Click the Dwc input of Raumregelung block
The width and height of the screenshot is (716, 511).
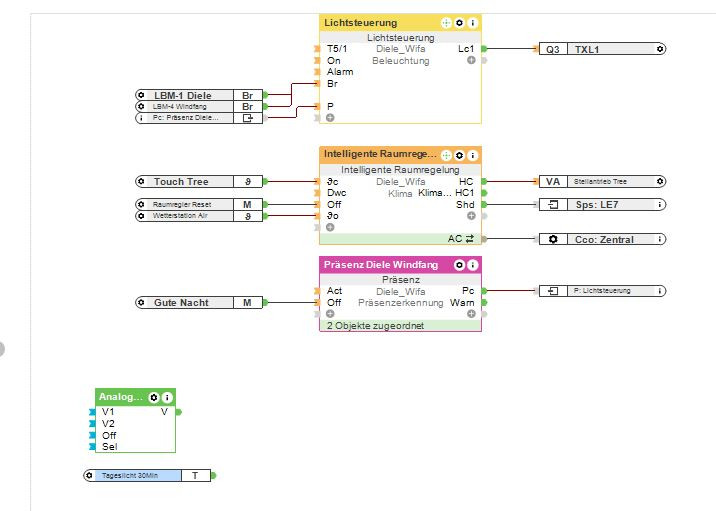[x=337, y=193]
